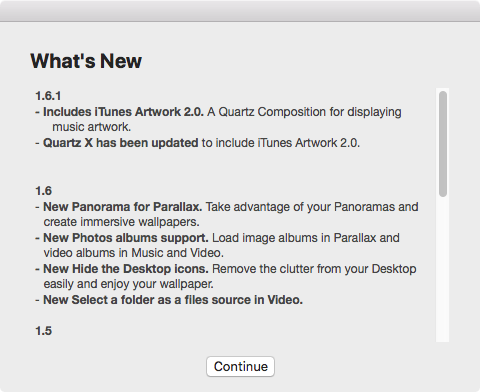The width and height of the screenshot is (480, 392).
Task: Click the "music artwork." continuation line
Action: point(91,127)
